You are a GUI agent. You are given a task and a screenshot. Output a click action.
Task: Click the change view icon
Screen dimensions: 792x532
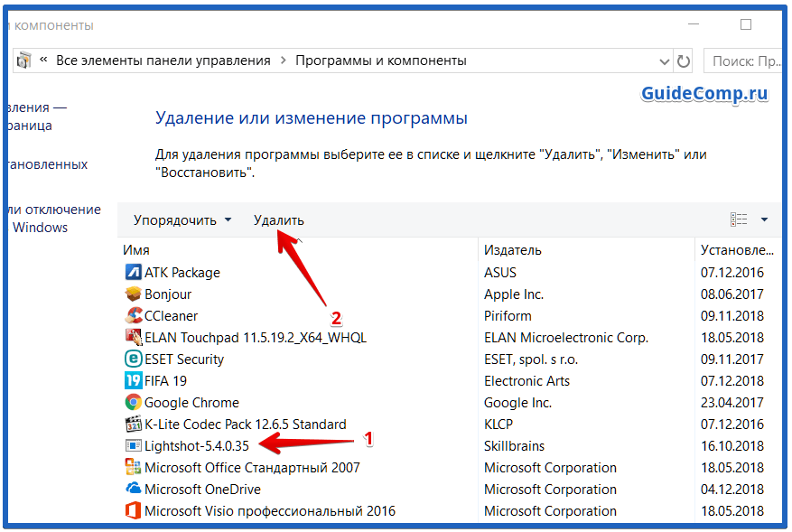tap(739, 219)
